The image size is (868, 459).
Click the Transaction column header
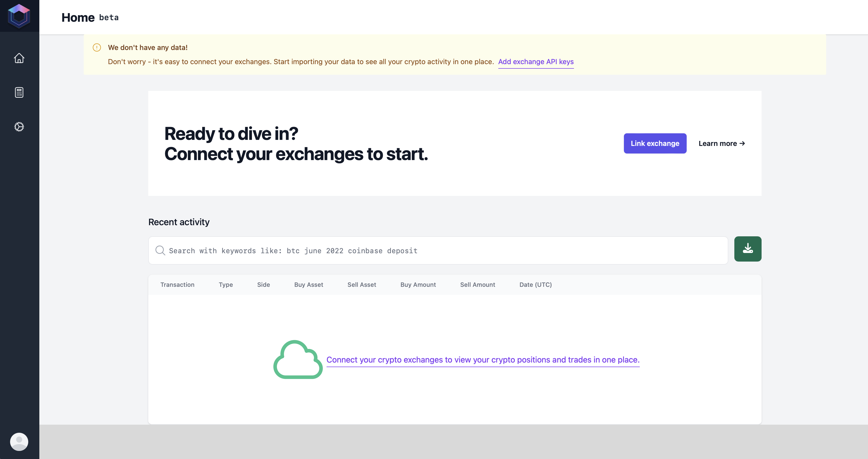click(177, 285)
